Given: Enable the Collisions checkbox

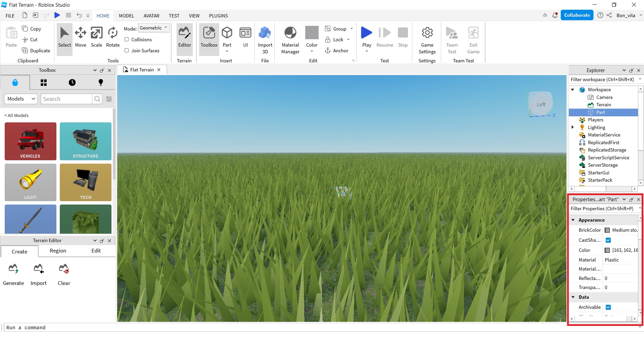Looking at the screenshot, I should click(x=127, y=40).
